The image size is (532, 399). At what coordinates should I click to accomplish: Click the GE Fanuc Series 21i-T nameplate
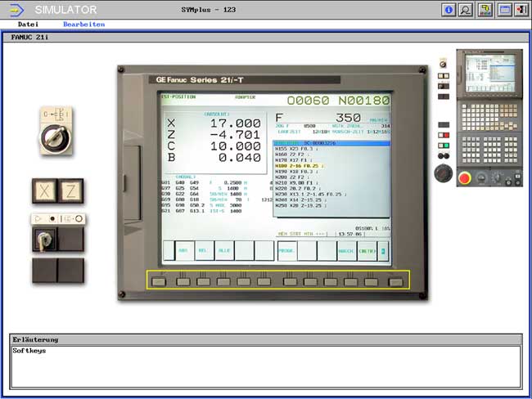[244, 80]
